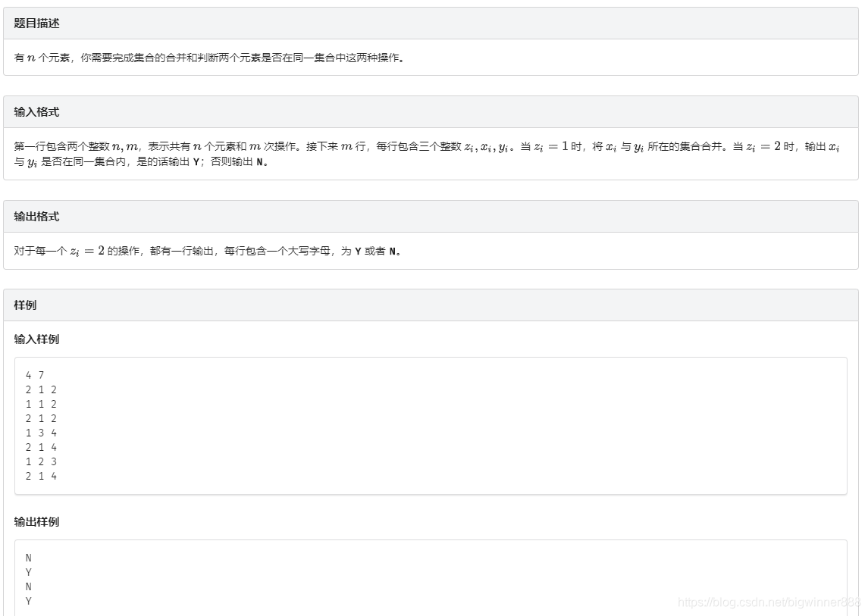Click the line containing 是否在同一集合内
Screen dimensions: 868x616
point(141,162)
